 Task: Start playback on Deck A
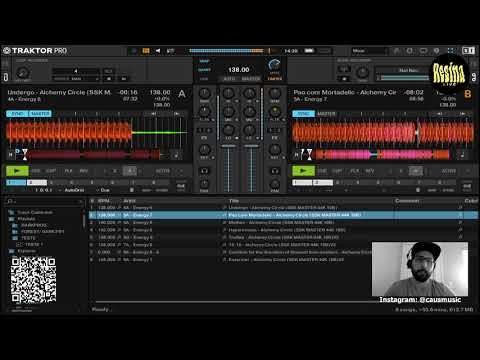pyautogui.click(x=17, y=171)
